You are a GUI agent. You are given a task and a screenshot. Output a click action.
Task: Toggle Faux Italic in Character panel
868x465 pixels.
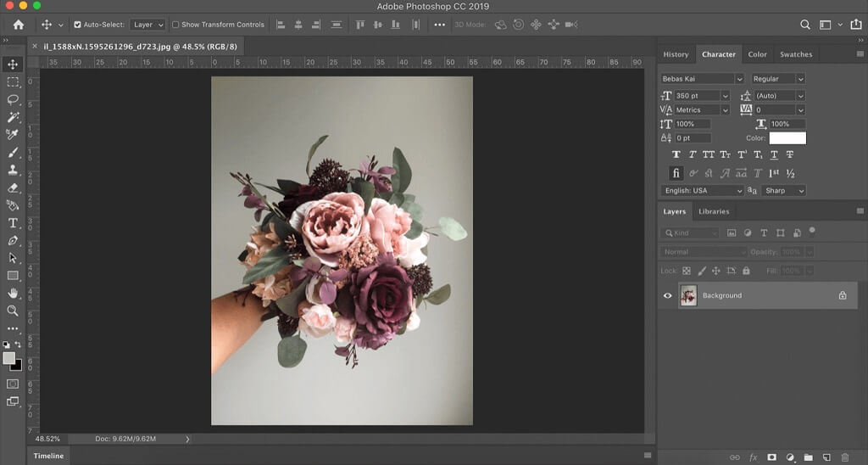pos(693,154)
